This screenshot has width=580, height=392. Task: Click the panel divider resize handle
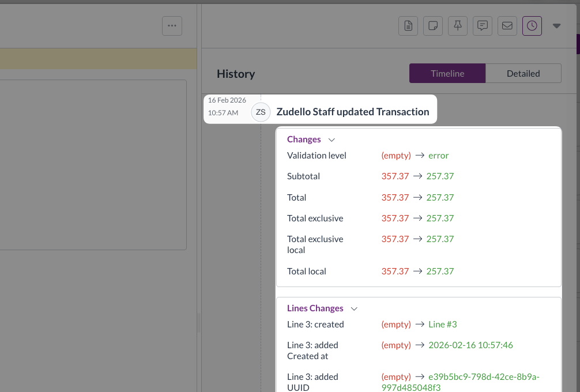[199, 323]
